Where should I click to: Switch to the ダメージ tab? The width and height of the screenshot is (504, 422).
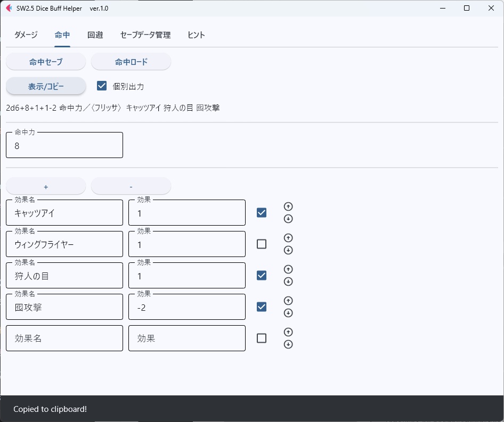25,35
